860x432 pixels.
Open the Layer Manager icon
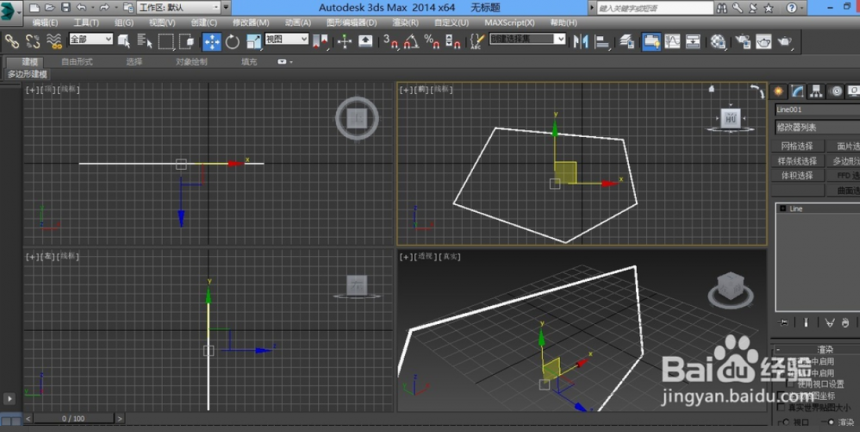tap(627, 41)
